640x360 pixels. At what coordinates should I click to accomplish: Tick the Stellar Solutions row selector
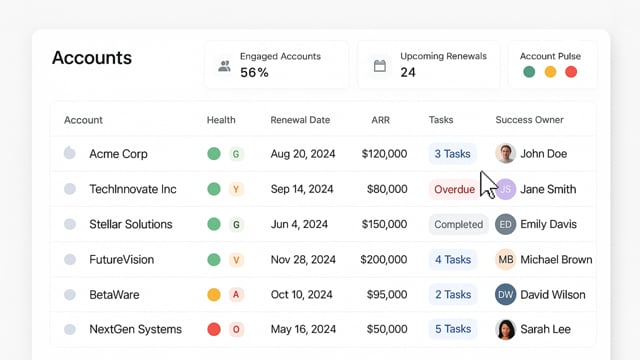(x=70, y=224)
